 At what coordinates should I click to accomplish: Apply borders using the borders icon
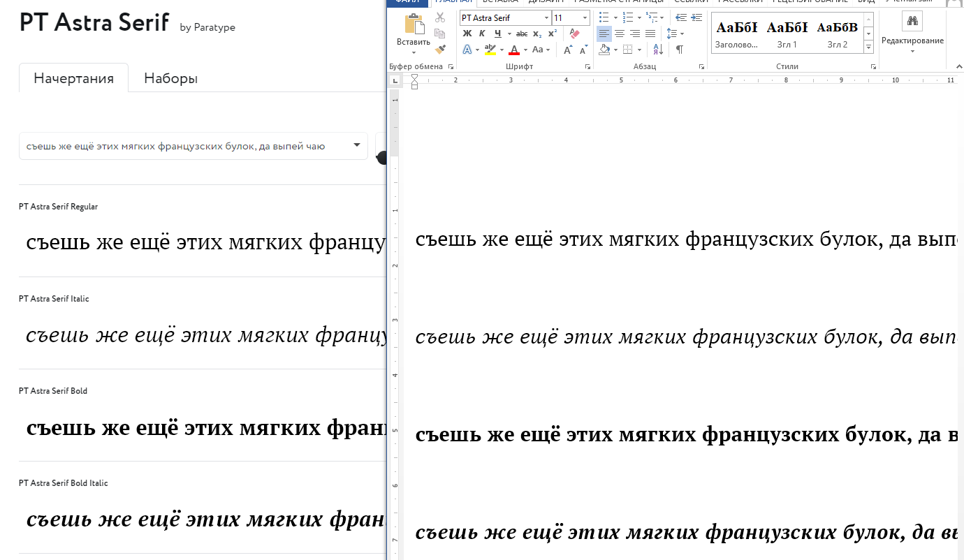point(627,50)
